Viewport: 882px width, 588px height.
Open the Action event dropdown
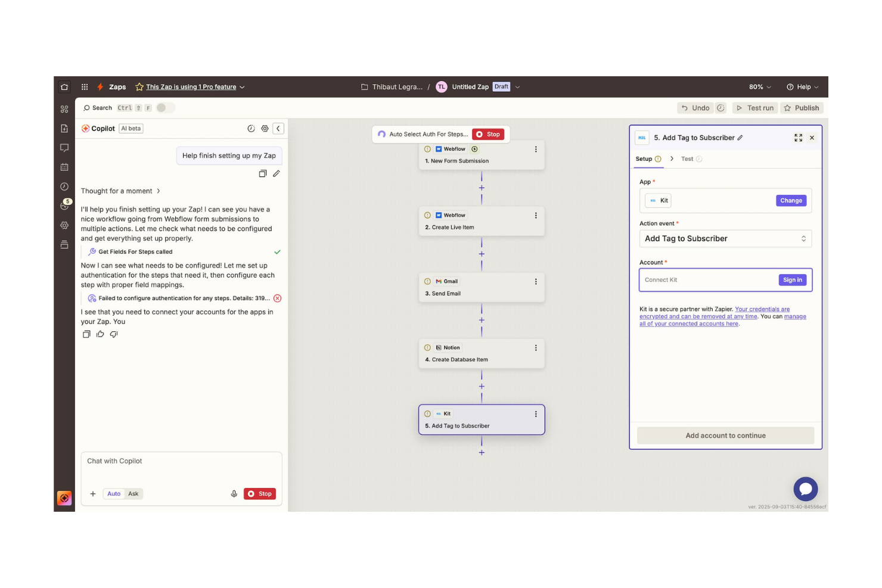click(725, 239)
